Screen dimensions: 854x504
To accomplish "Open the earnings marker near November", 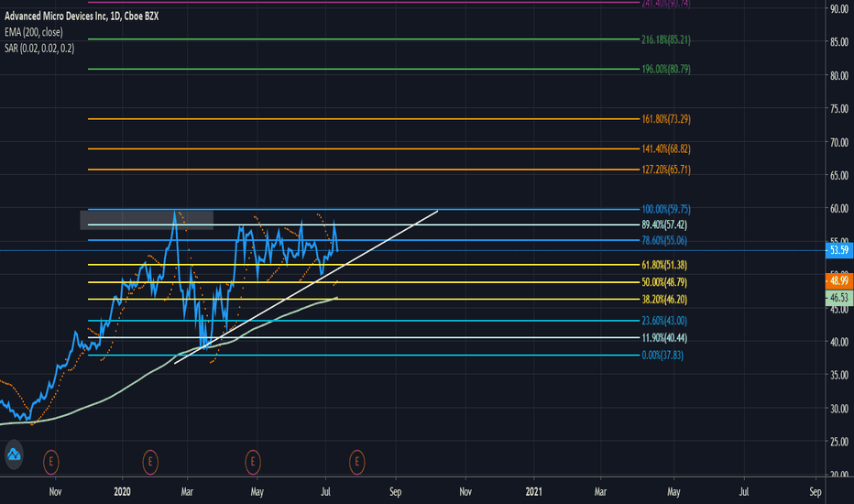I will pyautogui.click(x=50, y=462).
